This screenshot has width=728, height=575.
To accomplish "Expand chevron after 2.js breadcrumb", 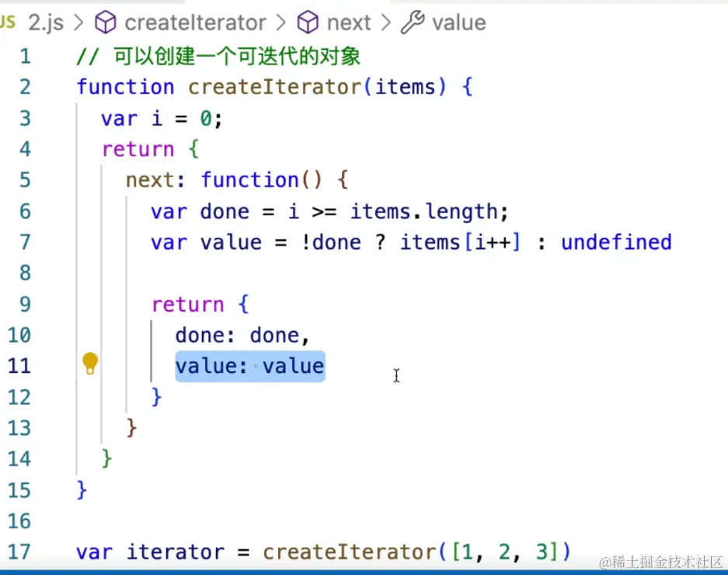I will [x=79, y=23].
